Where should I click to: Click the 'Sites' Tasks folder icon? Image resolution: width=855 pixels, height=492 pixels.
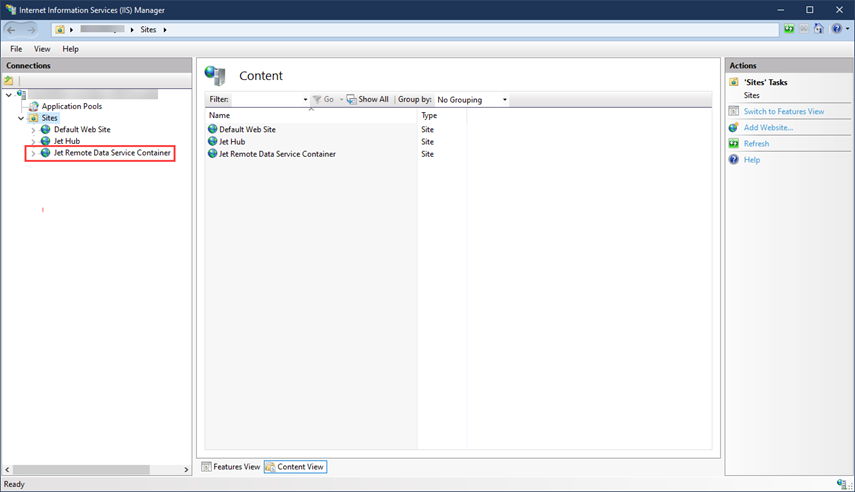(x=733, y=82)
